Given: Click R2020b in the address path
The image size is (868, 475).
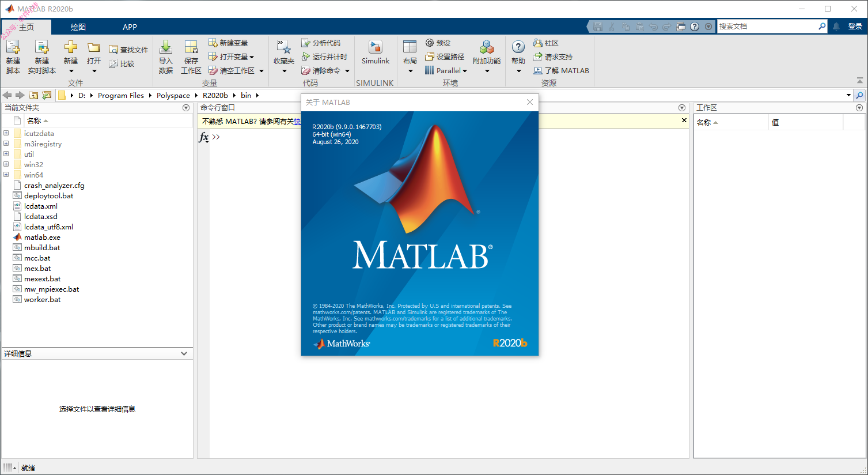Looking at the screenshot, I should tap(215, 95).
